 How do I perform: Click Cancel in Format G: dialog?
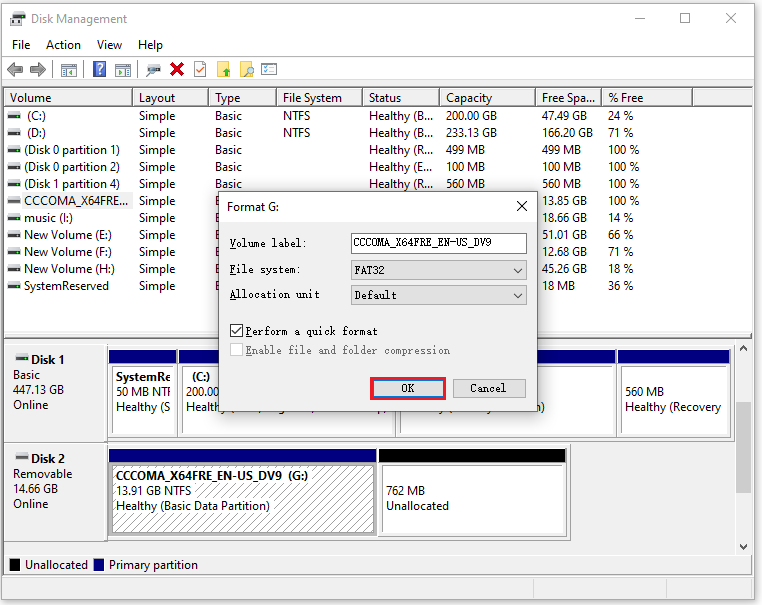pyautogui.click(x=489, y=388)
